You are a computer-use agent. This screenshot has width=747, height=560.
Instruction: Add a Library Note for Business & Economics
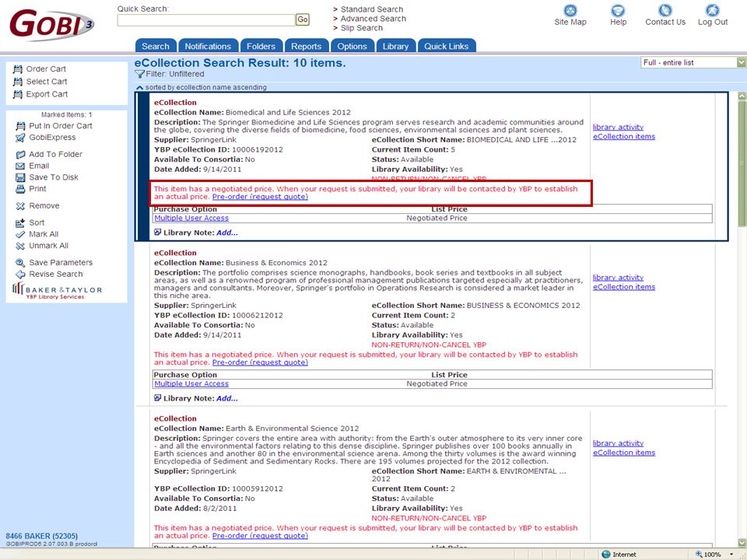coord(226,398)
